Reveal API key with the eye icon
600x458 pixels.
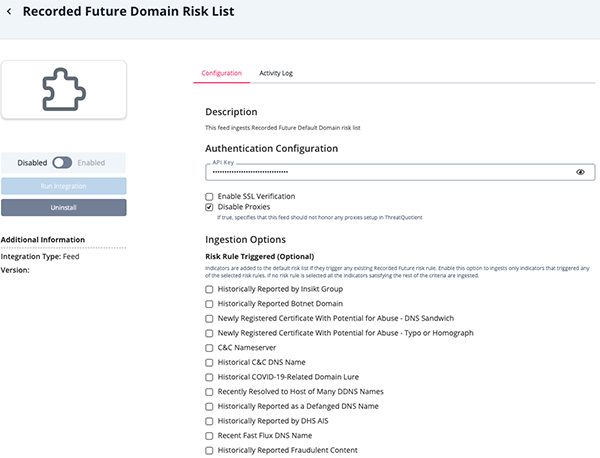(x=580, y=172)
